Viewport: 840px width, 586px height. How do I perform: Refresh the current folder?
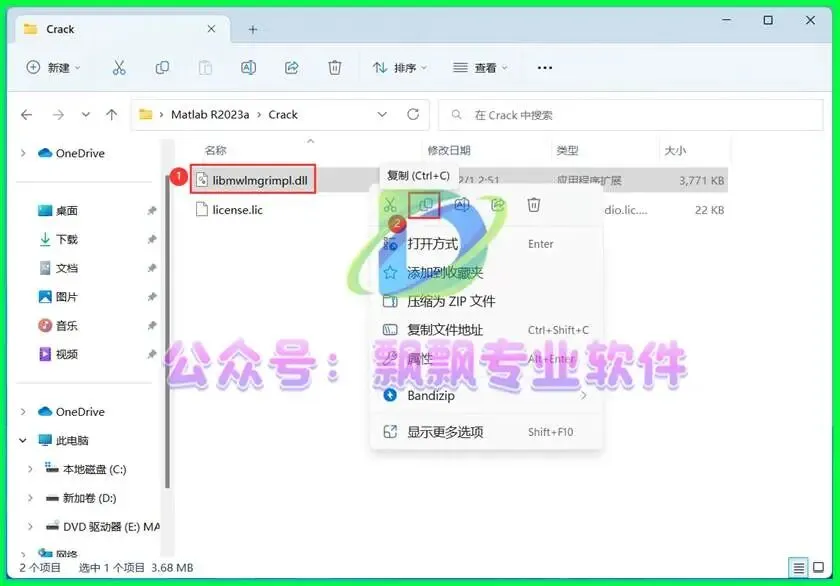tap(413, 115)
